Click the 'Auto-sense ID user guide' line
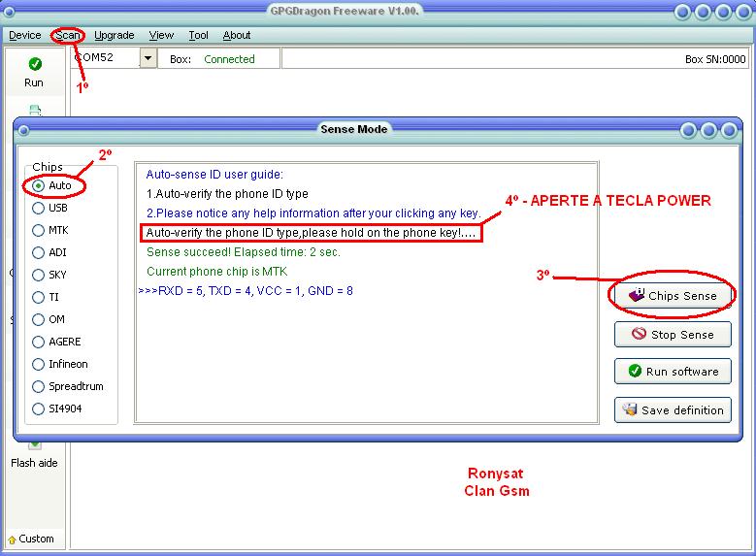This screenshot has height=556, width=756. (214, 174)
